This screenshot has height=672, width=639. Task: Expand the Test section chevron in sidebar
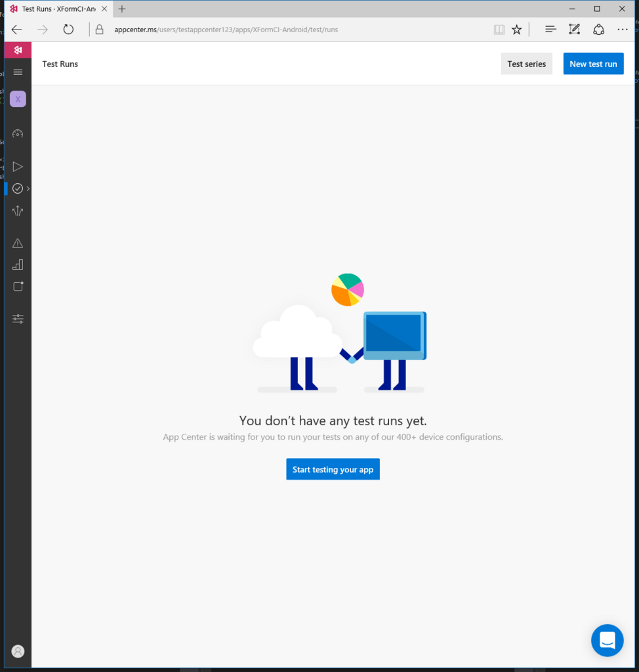coord(28,188)
